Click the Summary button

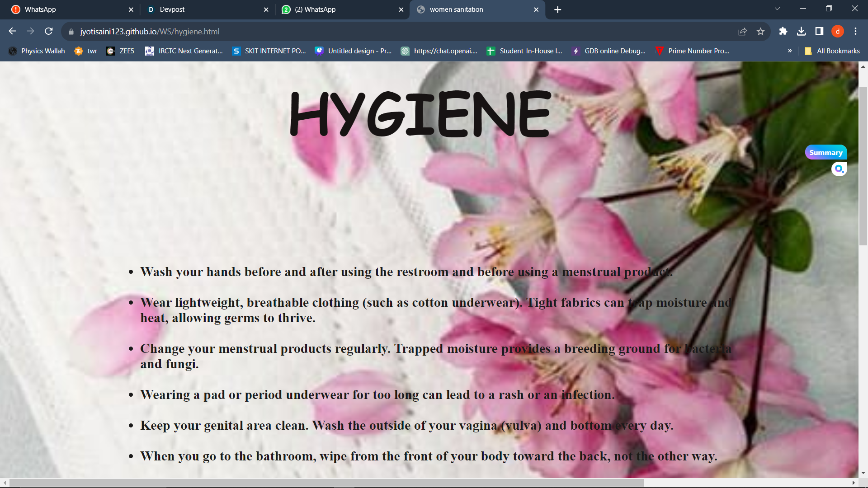(826, 152)
